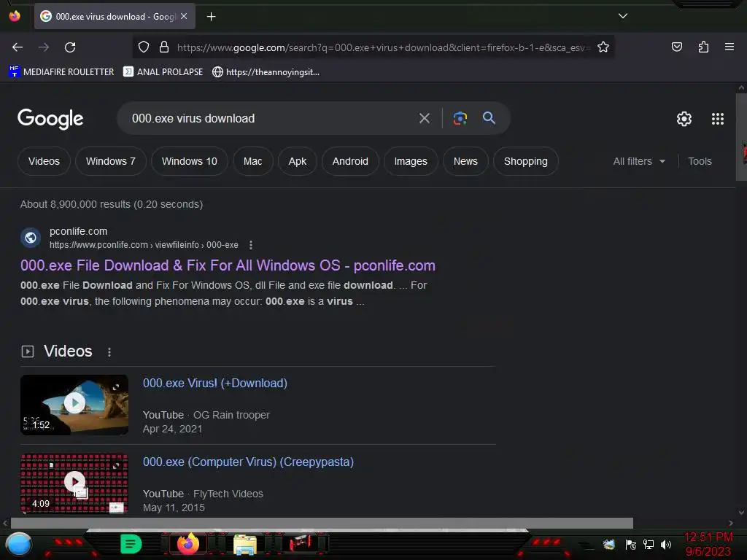Open Action Center flag icon

[631, 544]
